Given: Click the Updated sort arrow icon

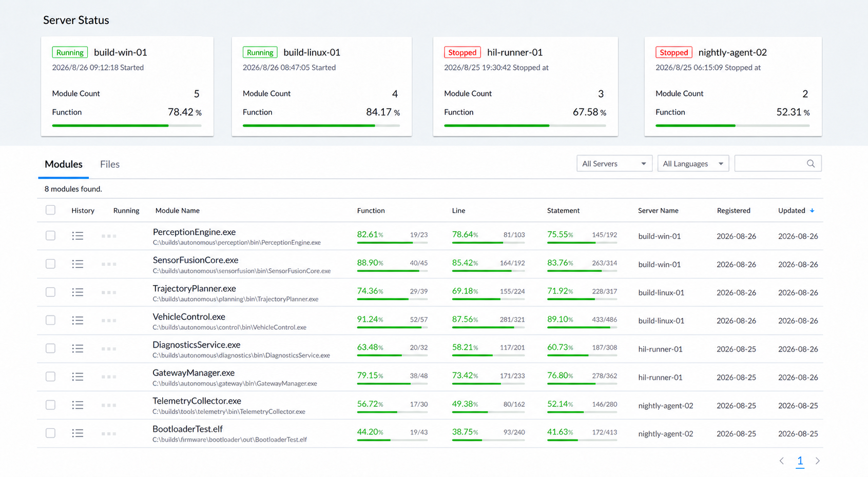Looking at the screenshot, I should pos(812,211).
